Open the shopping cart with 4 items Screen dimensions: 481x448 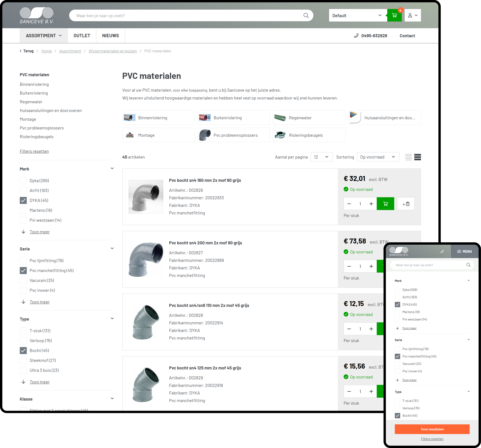(394, 16)
